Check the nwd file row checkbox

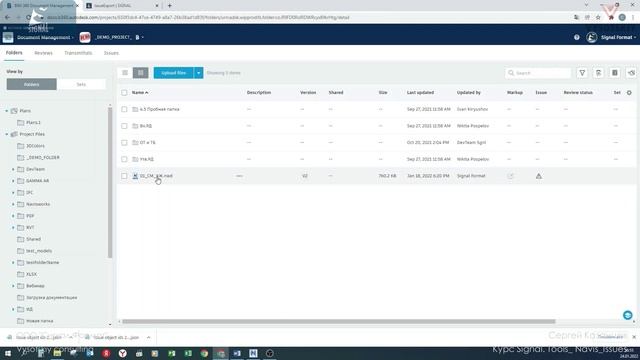click(124, 176)
